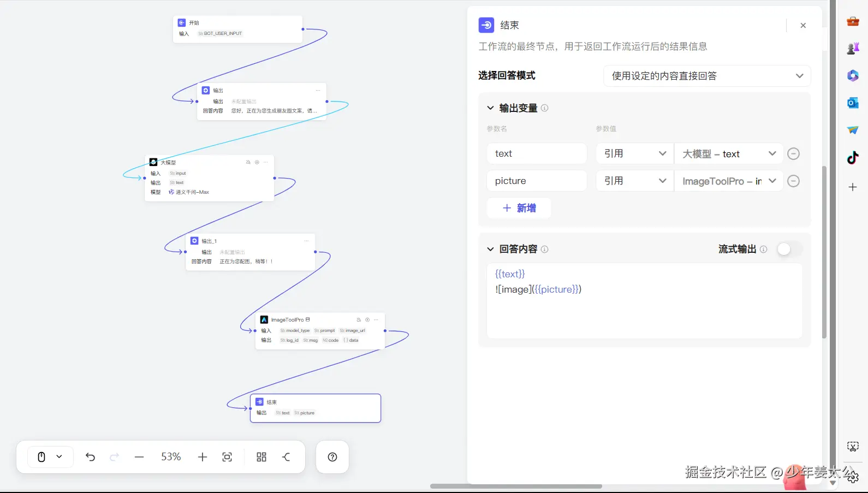Click the horizontal scrollbar at bottom
868x493 pixels.
coord(516,486)
